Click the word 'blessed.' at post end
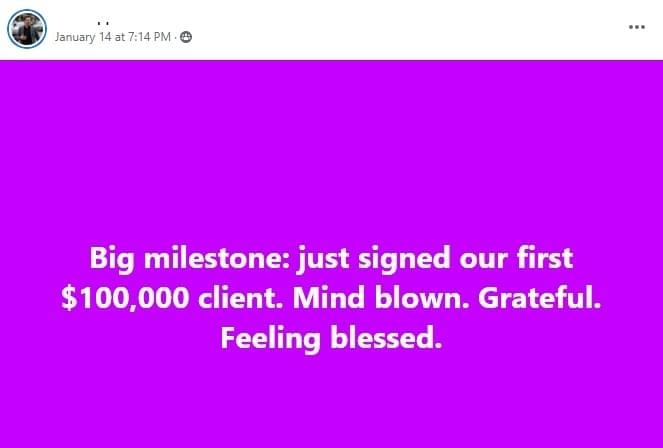 point(386,338)
